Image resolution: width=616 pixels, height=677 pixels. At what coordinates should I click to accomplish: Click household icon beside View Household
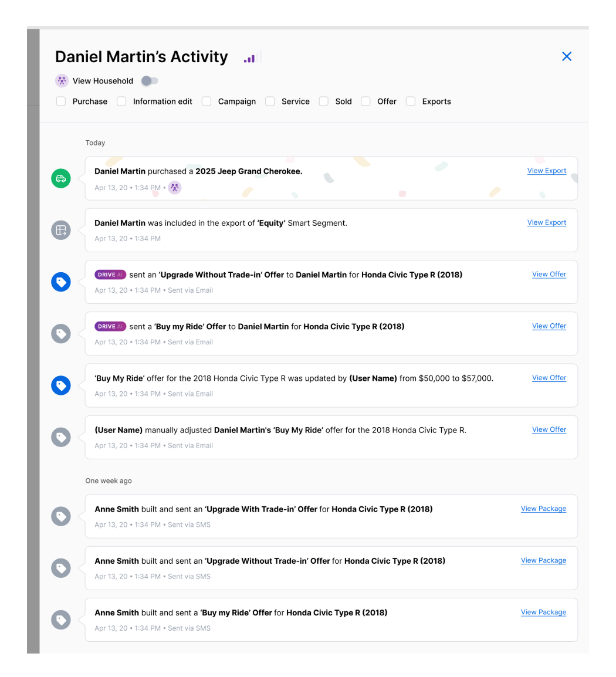[x=62, y=81]
